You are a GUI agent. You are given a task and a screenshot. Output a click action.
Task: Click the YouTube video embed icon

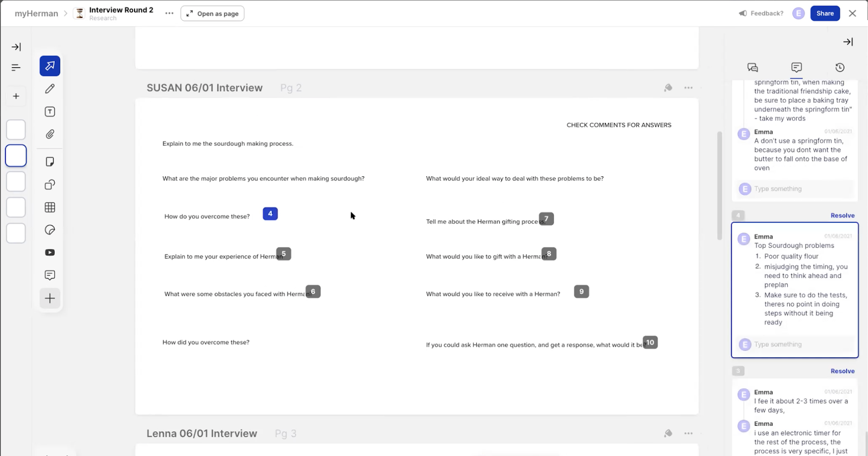point(50,253)
